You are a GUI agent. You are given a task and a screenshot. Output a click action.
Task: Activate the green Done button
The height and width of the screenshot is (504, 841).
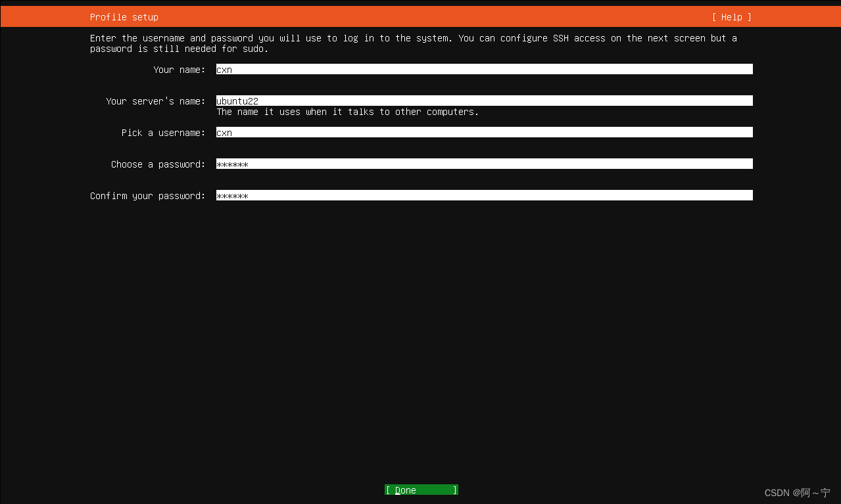(x=421, y=490)
